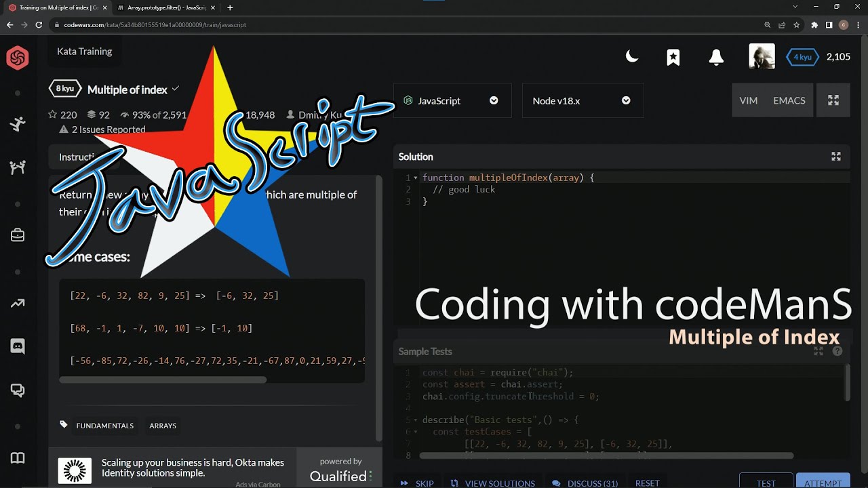Screen dimensions: 868x488
Task: Open a new browser tab with plus
Action: click(230, 7)
